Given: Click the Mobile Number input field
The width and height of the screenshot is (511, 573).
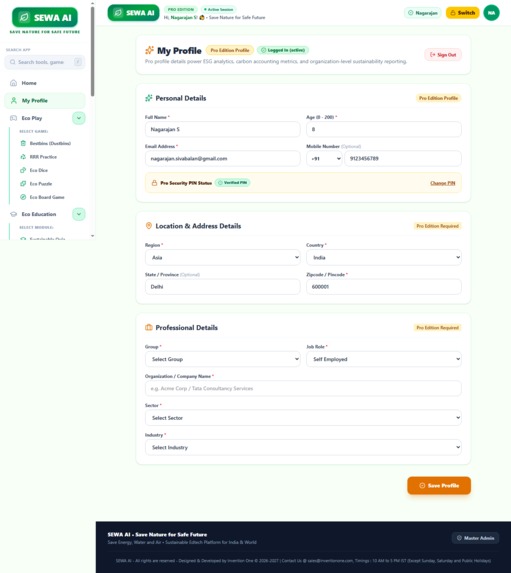Looking at the screenshot, I should click(403, 159).
